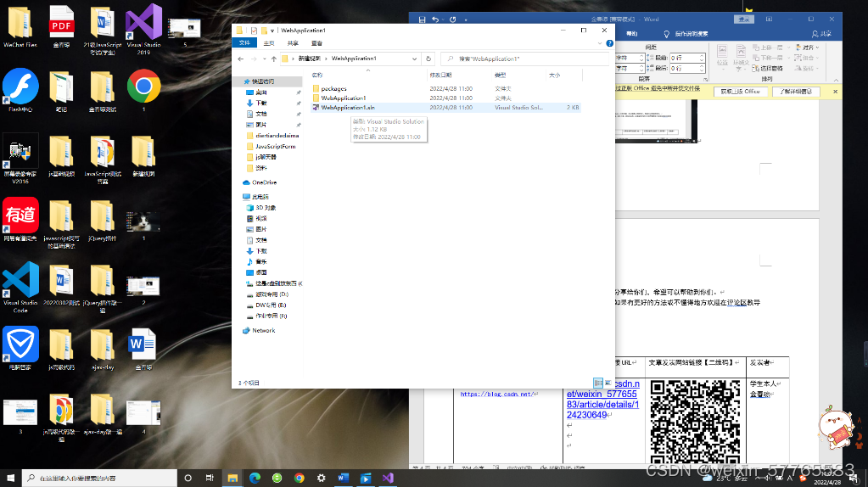Viewport: 868px width, 487px height.
Task: Expand the File Explorer ribbon
Action: pyautogui.click(x=600, y=43)
